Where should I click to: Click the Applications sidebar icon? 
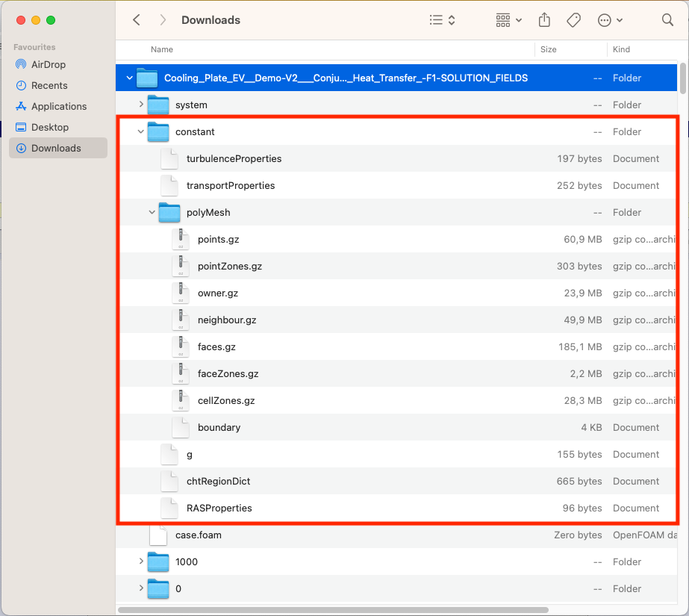click(x=21, y=106)
